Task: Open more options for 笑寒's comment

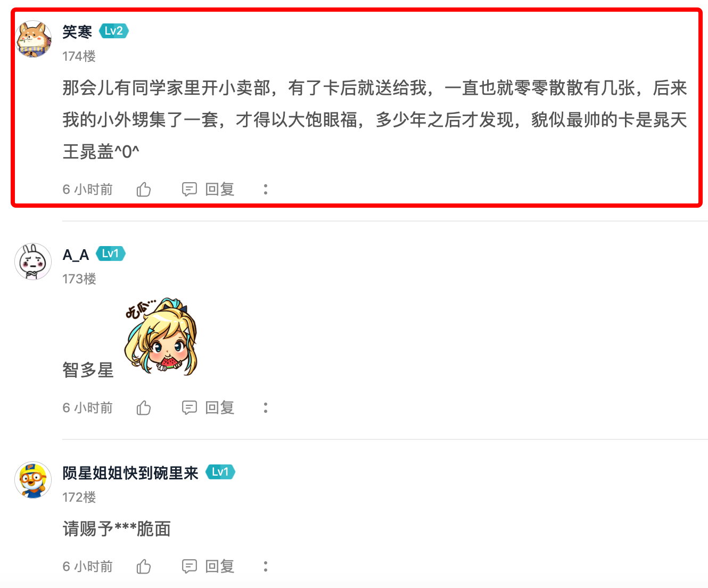Action: tap(266, 189)
